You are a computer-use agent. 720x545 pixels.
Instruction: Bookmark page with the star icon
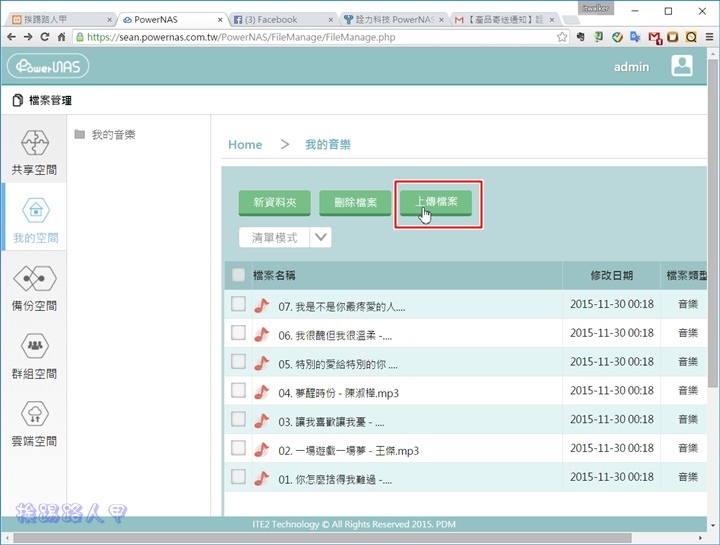562,37
